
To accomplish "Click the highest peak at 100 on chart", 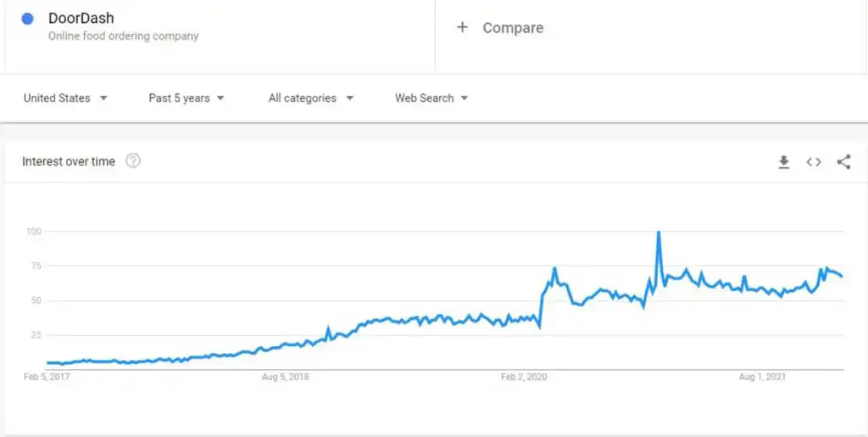I will coord(658,232).
